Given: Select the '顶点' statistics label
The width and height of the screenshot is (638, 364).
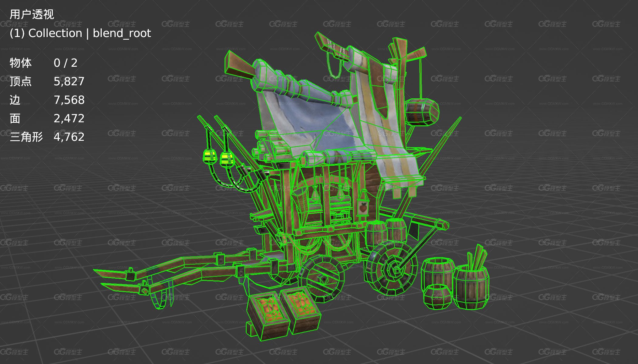Looking at the screenshot, I should coord(21,81).
